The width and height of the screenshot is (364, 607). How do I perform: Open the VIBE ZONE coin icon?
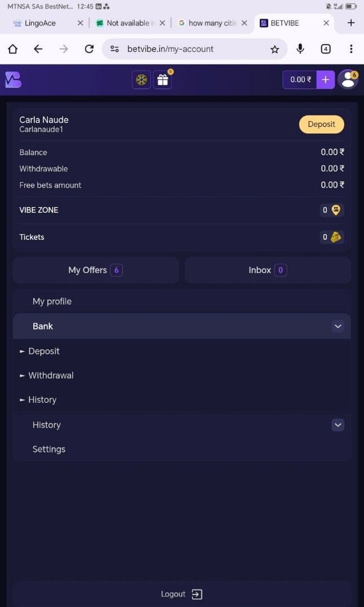(x=336, y=209)
